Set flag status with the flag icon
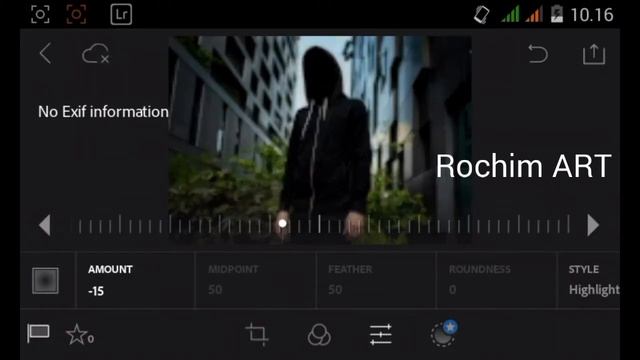The width and height of the screenshot is (640, 360). pos(38,333)
